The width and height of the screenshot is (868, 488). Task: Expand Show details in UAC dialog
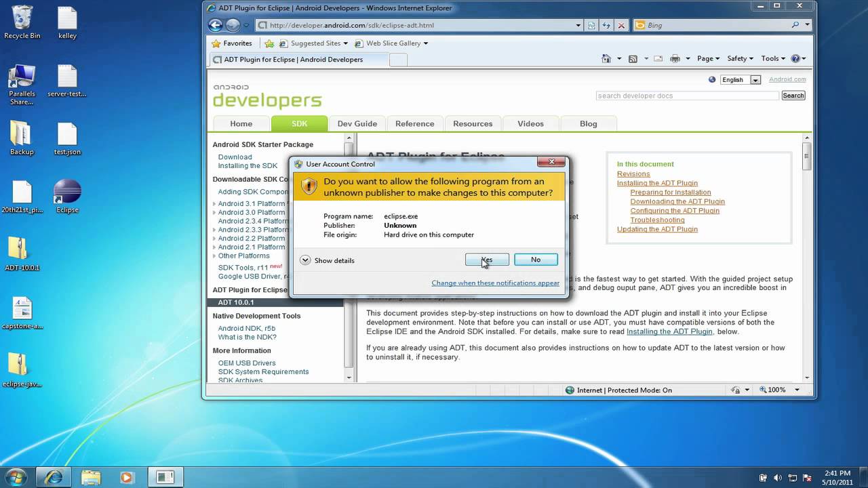(327, 260)
